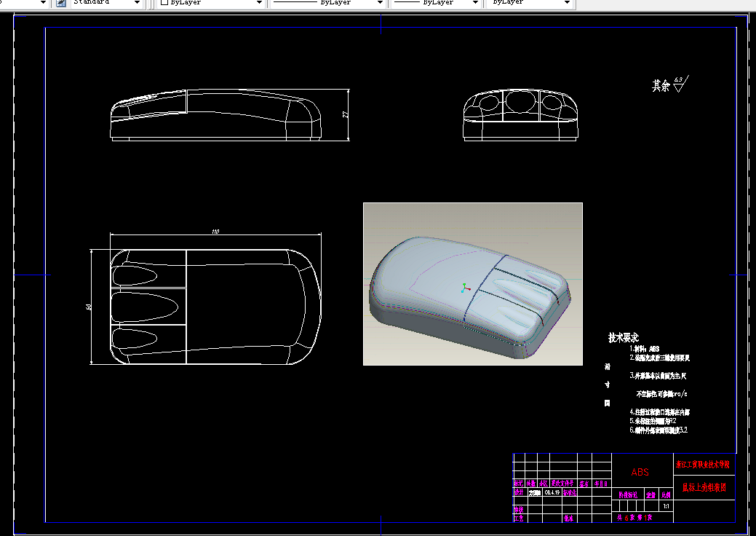The height and width of the screenshot is (536, 756).
Task: Select the "鼠标上壳组装图" drawing title
Action: (x=704, y=487)
